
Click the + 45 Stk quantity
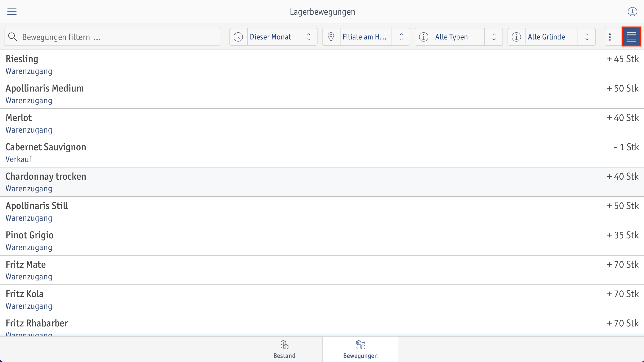coord(622,59)
